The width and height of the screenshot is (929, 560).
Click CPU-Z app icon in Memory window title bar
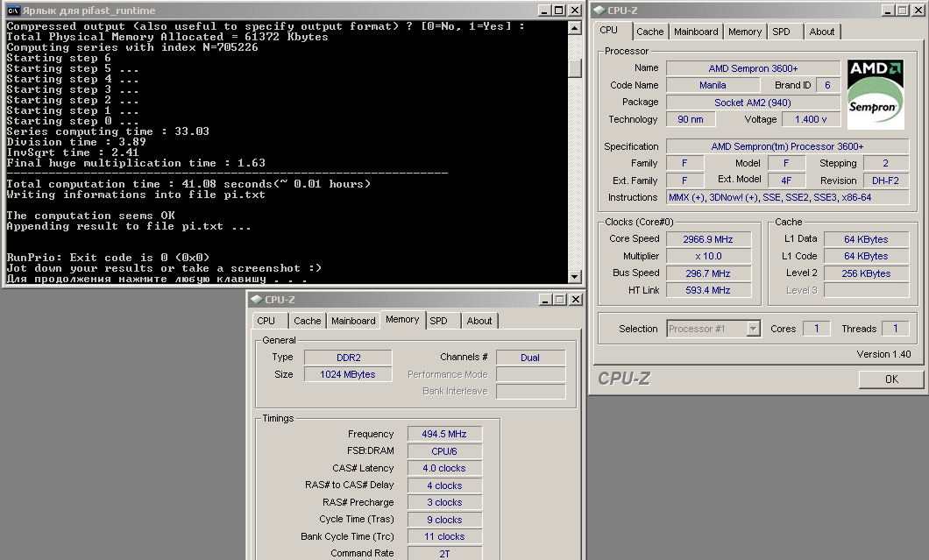tap(257, 300)
